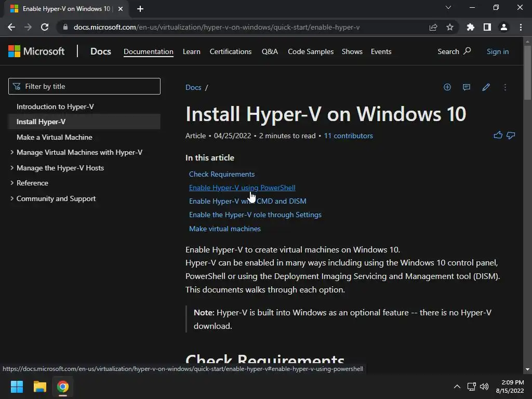Open the Events menu item

click(x=381, y=51)
